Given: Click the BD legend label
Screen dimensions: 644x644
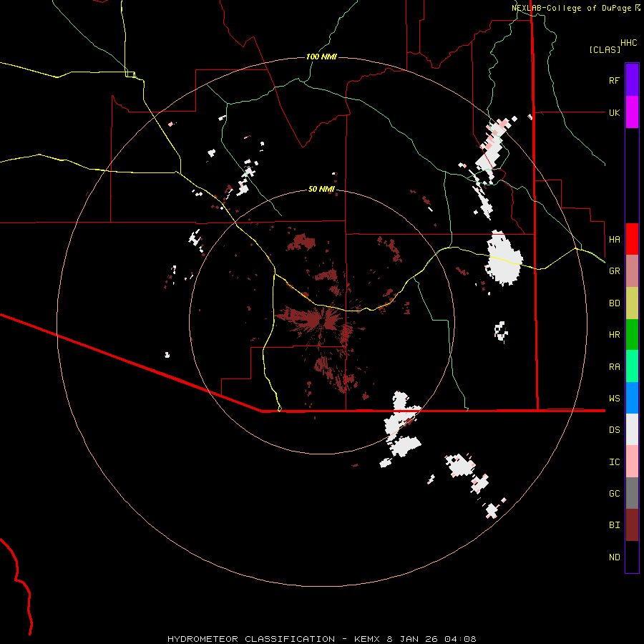Looking at the screenshot, I should [614, 303].
